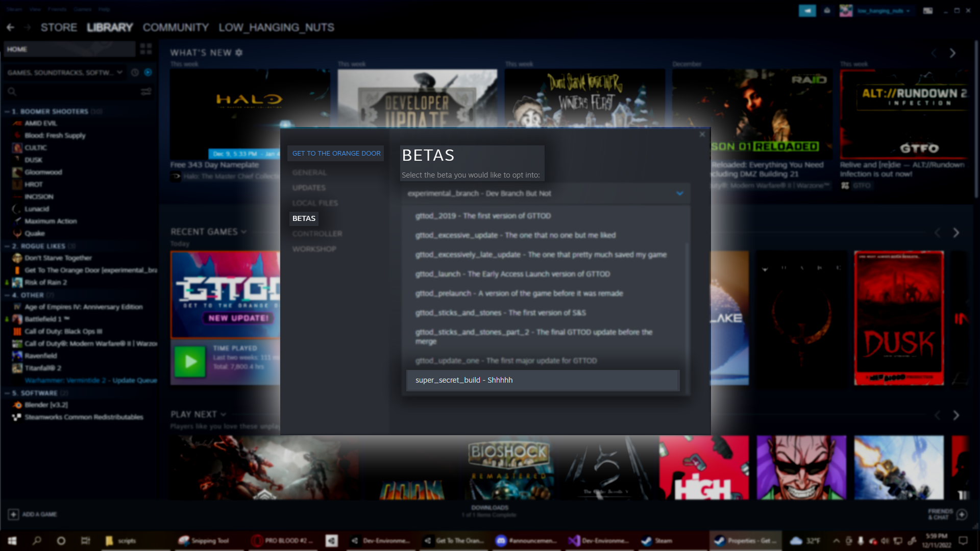Screen dimensions: 980x551
Task: Open Friends & Chat
Action: pyautogui.click(x=947, y=514)
